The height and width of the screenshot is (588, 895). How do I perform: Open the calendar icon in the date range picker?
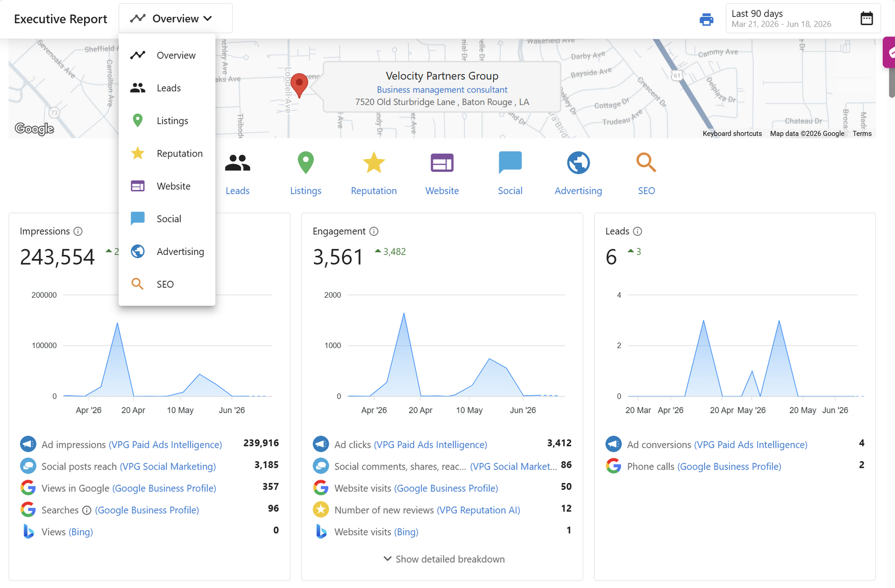867,19
